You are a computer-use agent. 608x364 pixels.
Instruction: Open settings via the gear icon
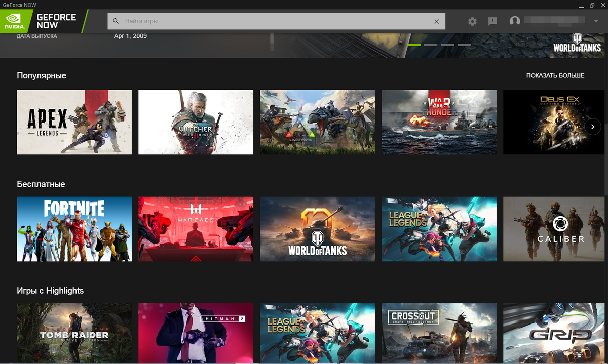point(472,21)
